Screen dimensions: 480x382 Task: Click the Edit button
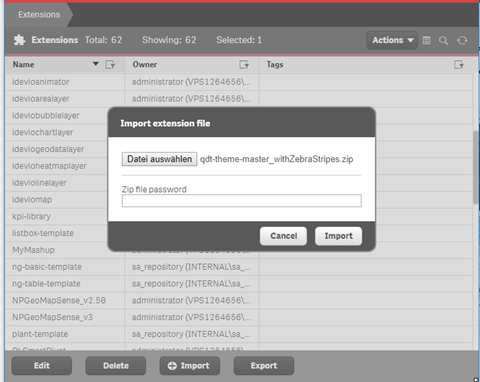(42, 366)
